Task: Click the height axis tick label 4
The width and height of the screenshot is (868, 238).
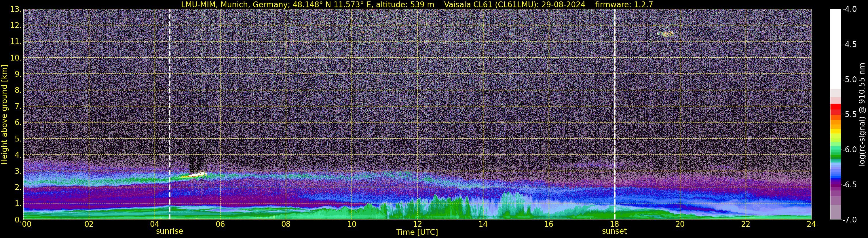Action: coord(18,155)
